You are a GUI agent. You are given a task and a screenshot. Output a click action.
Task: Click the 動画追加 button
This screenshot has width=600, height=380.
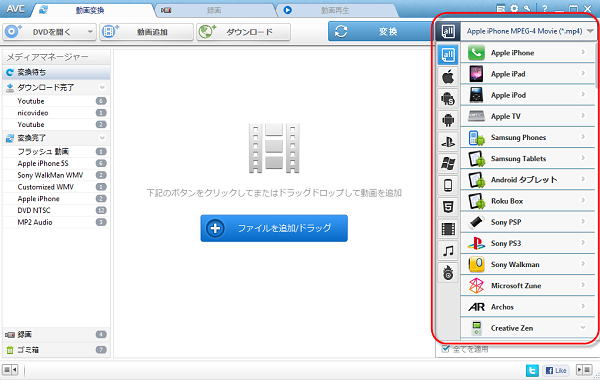click(x=147, y=32)
